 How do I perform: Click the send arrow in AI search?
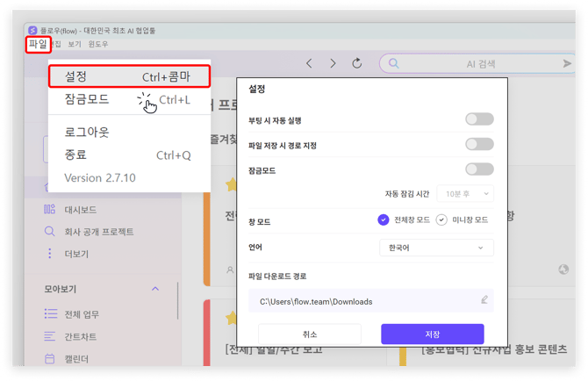click(567, 63)
